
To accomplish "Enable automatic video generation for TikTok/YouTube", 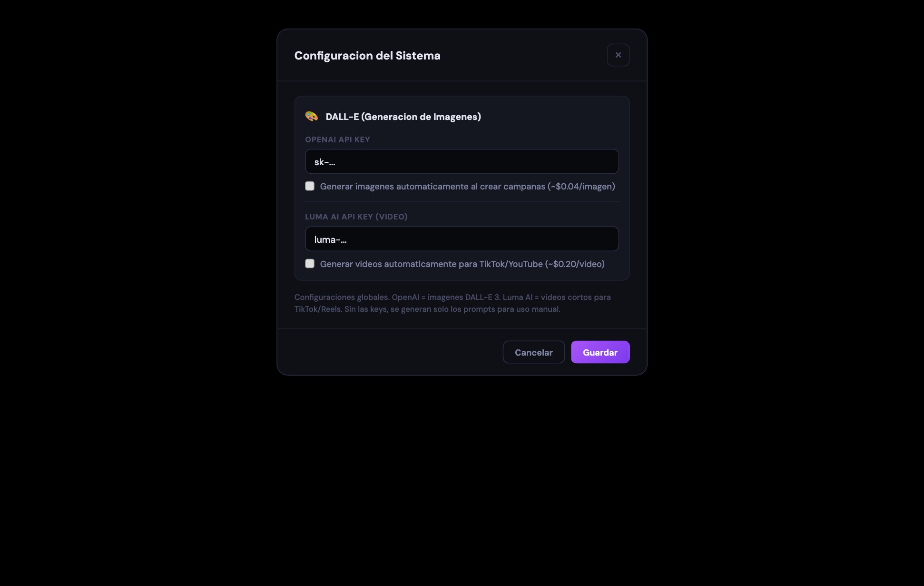I will coord(310,263).
